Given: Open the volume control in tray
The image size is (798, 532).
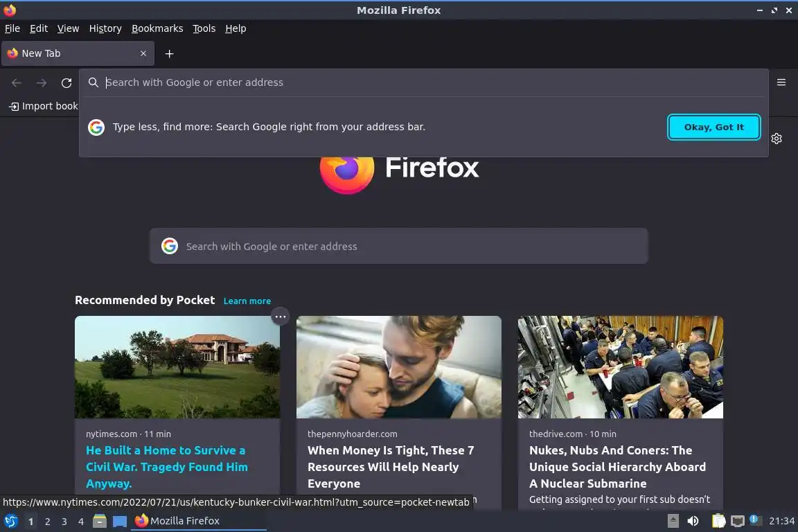Looking at the screenshot, I should click(x=693, y=521).
